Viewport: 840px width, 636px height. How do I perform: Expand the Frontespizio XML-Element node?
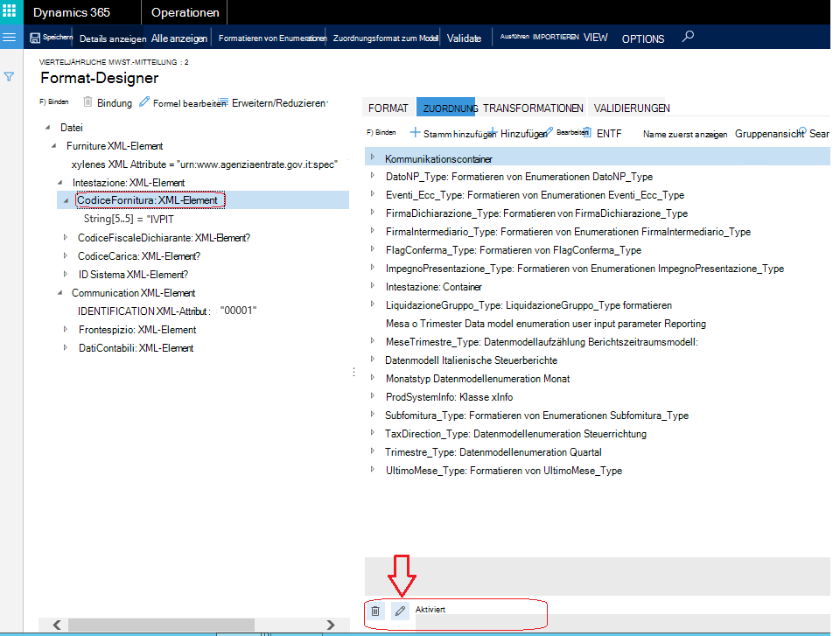(x=66, y=329)
